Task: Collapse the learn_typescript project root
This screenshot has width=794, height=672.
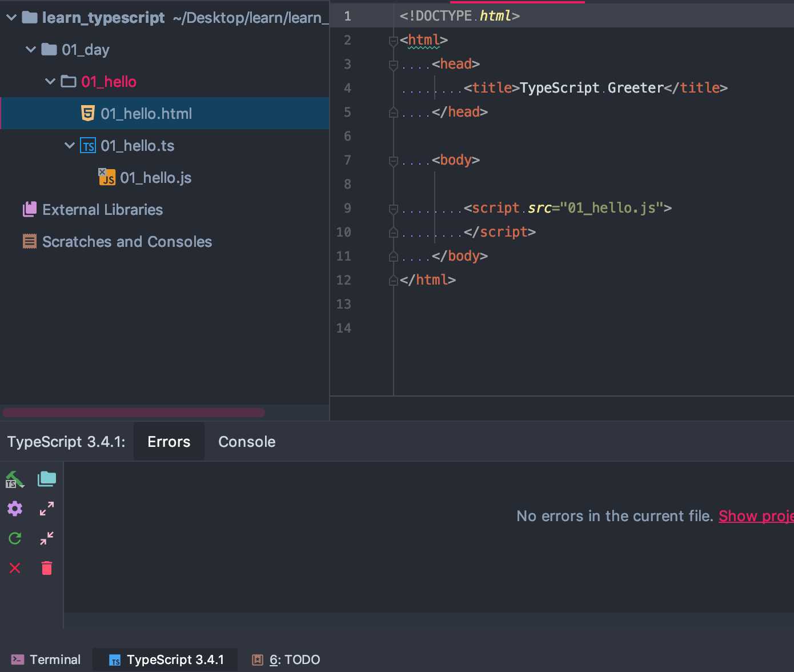Action: [x=11, y=18]
